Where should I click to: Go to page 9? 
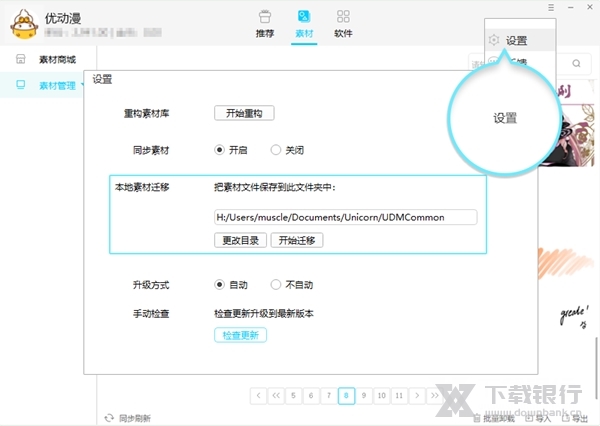[364, 396]
